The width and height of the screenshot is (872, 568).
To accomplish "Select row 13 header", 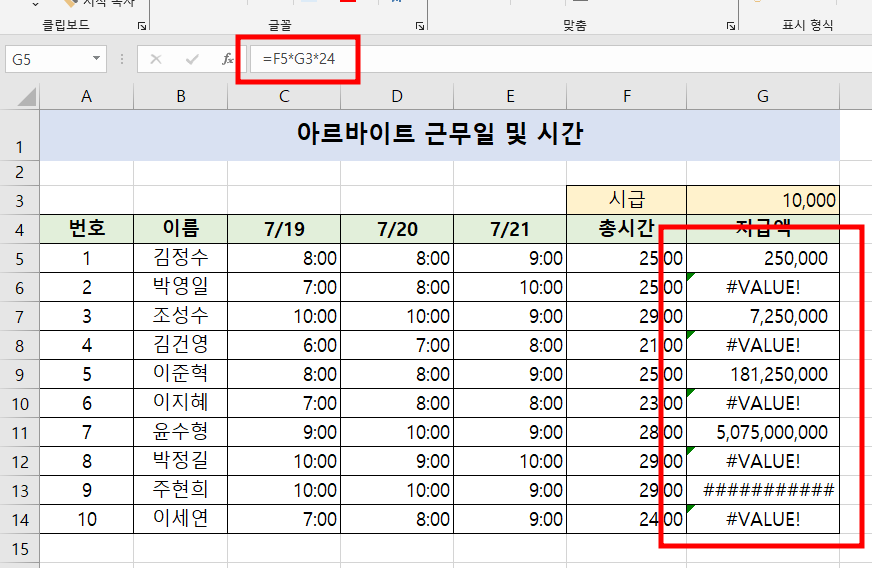I will (19, 491).
